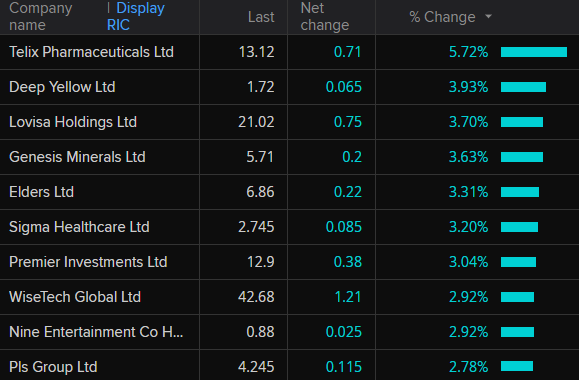Image resolution: width=579 pixels, height=380 pixels.
Task: Click Premier Investments last price 12.9
Action: tap(260, 262)
